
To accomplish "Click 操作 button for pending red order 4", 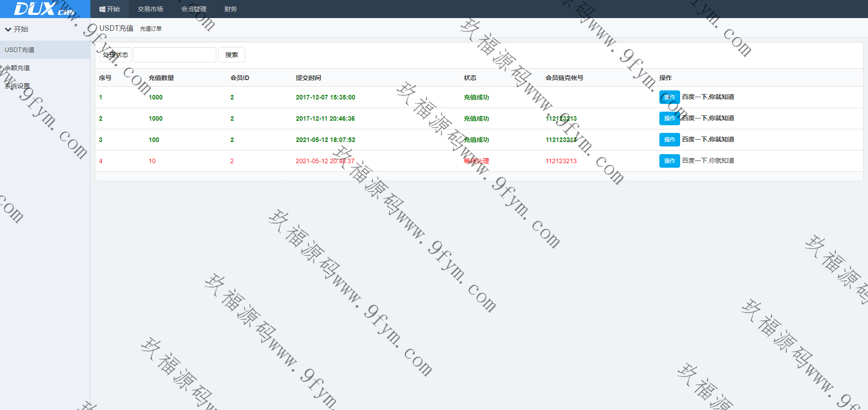I will coord(669,161).
